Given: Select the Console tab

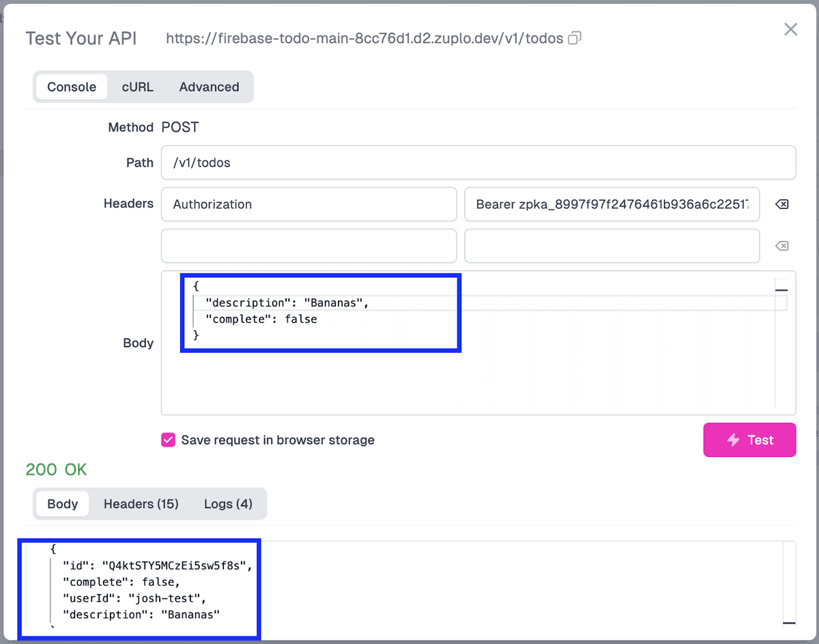Looking at the screenshot, I should pyautogui.click(x=72, y=87).
